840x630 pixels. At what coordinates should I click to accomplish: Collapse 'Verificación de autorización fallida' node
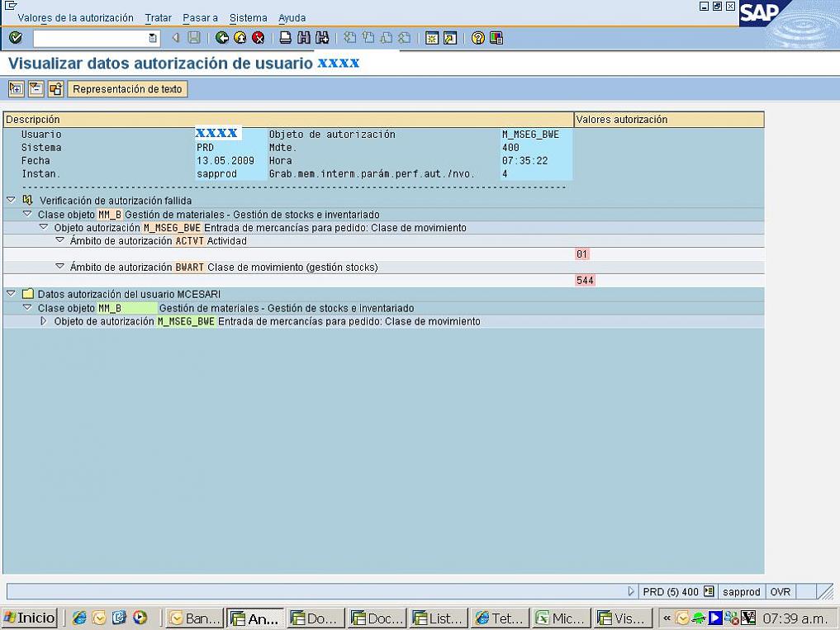(x=11, y=201)
